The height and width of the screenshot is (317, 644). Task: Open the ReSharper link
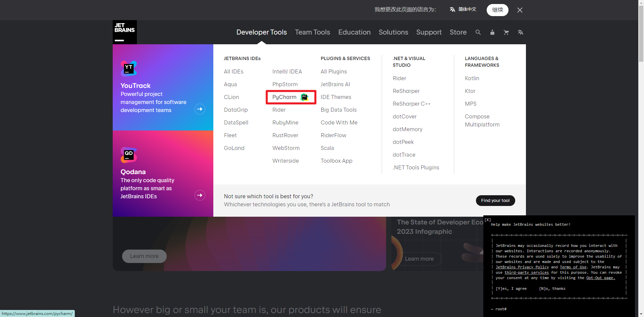406,91
